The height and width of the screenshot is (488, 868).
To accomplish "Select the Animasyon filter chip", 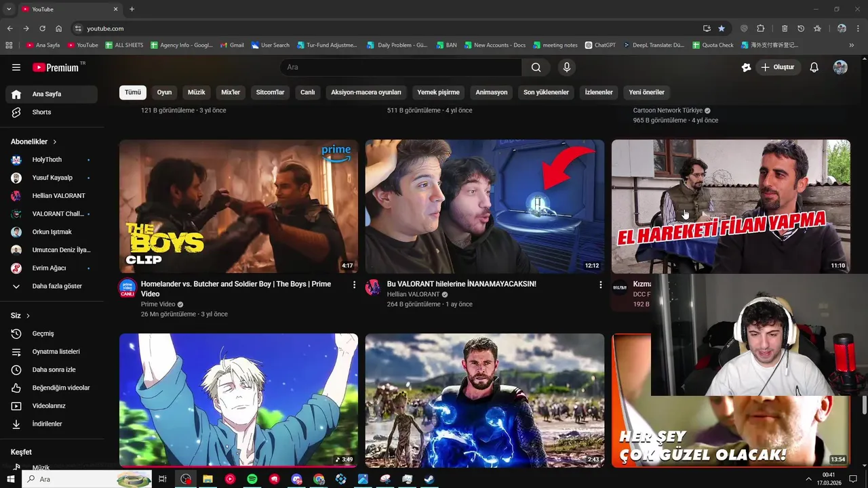I will point(492,92).
